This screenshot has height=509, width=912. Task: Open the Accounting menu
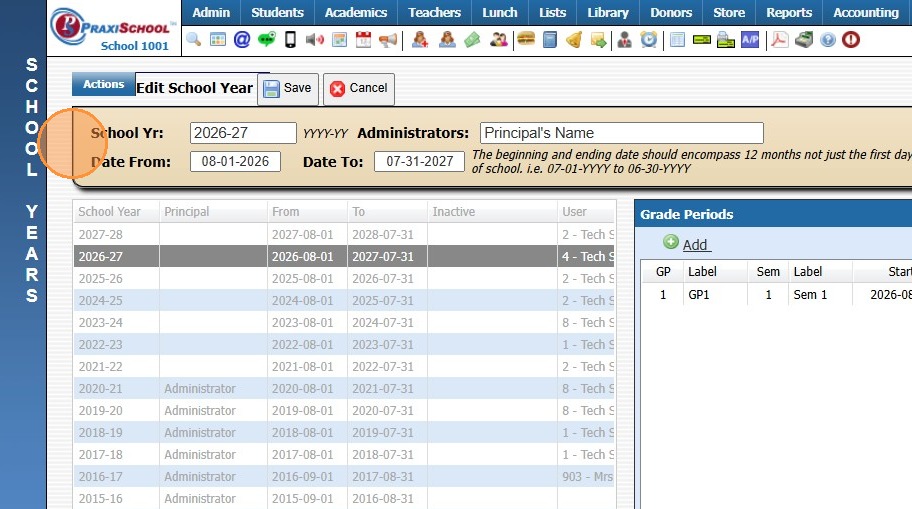(x=866, y=12)
